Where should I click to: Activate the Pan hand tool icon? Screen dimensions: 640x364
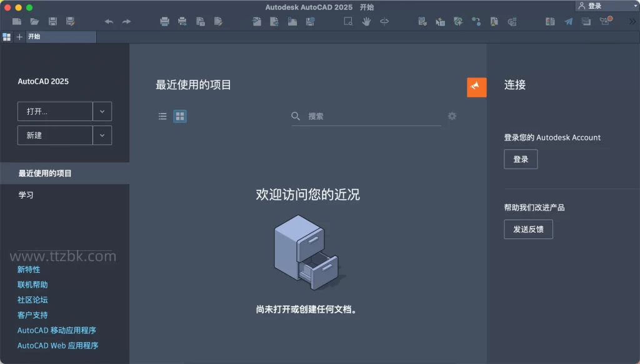pyautogui.click(x=367, y=21)
